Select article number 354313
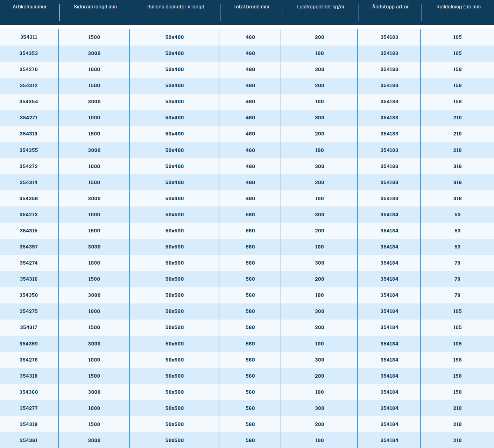 29,134
